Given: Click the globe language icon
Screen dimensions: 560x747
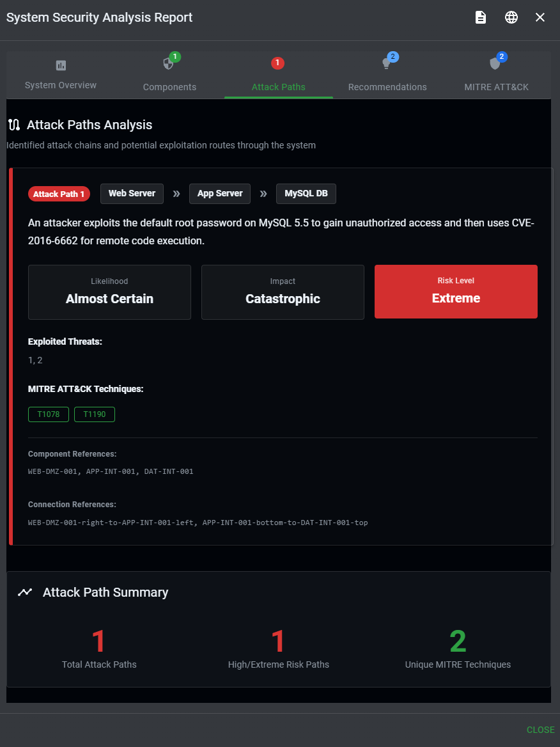Looking at the screenshot, I should point(511,17).
